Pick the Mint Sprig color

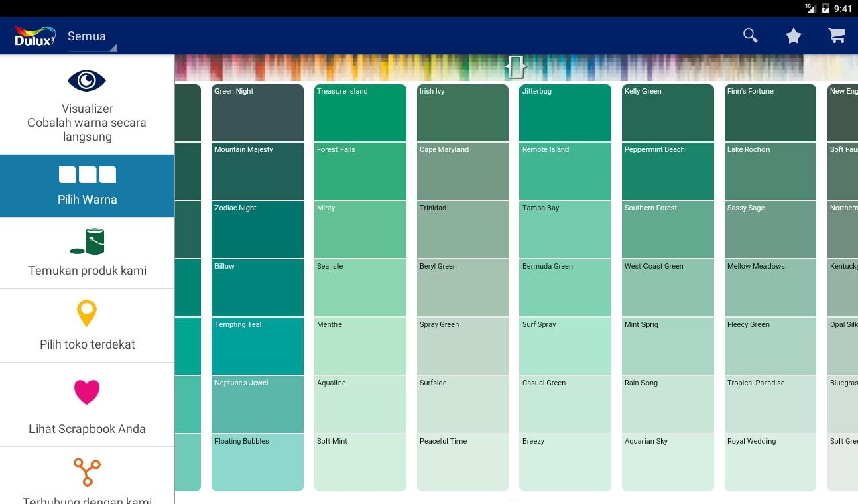click(668, 346)
